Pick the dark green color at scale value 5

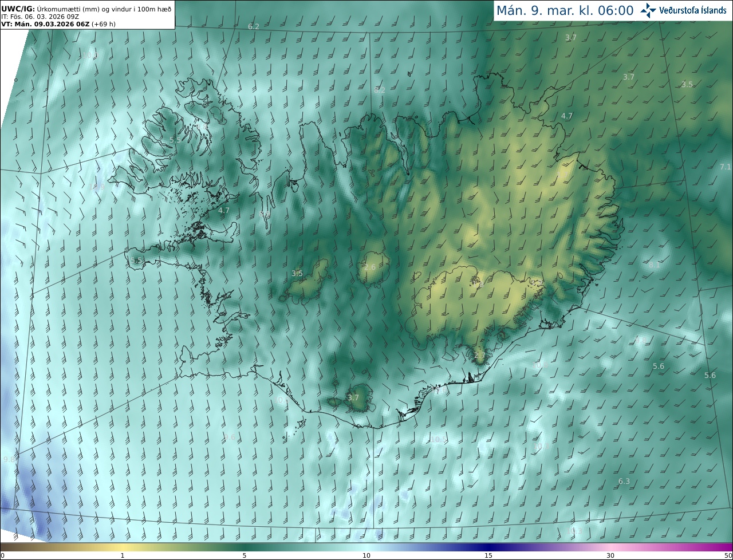point(245,547)
